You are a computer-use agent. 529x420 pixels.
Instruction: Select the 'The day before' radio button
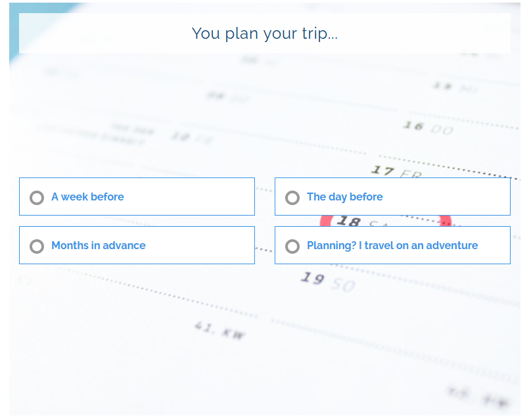[x=292, y=197]
